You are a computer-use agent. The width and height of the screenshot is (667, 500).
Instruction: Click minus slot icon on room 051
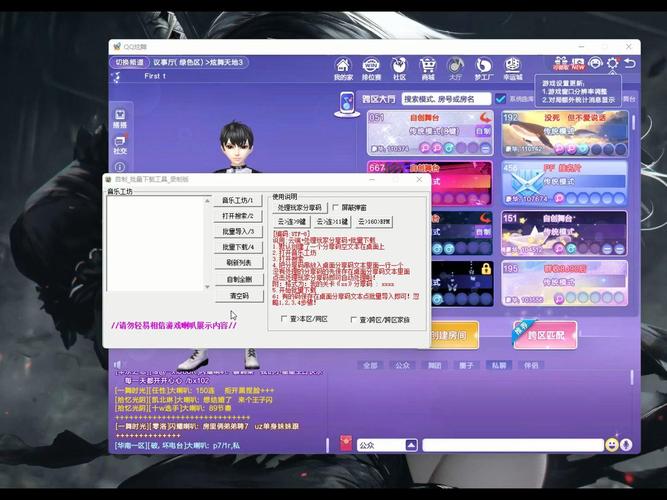(485, 148)
